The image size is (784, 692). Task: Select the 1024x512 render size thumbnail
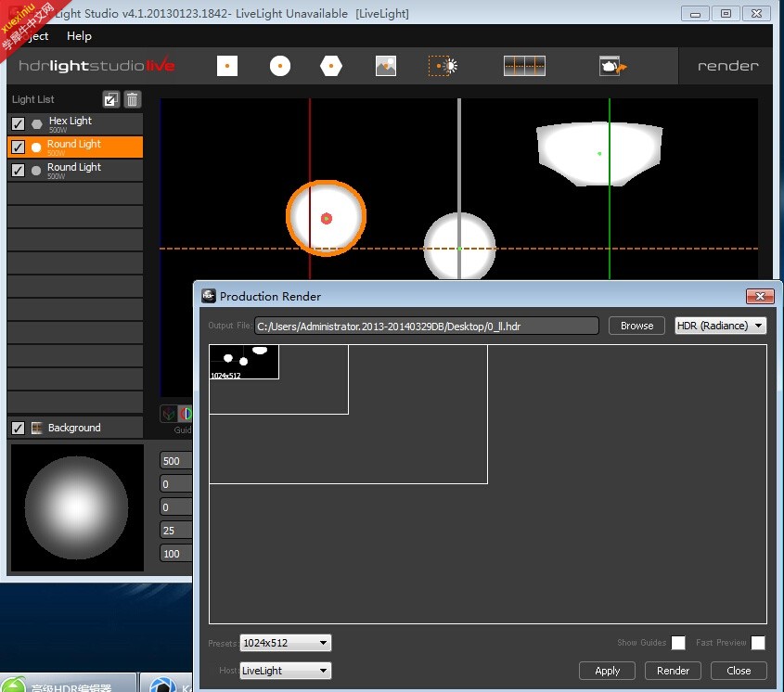(x=244, y=362)
